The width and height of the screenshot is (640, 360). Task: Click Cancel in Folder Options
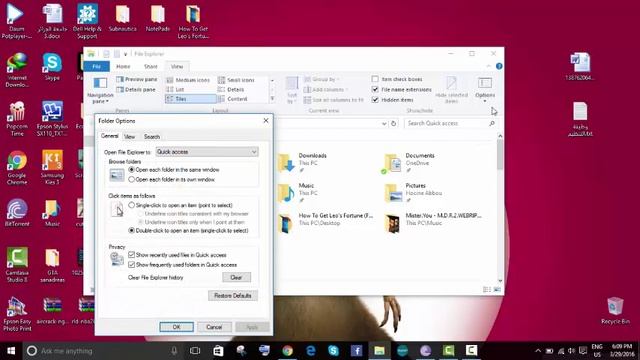coord(214,327)
